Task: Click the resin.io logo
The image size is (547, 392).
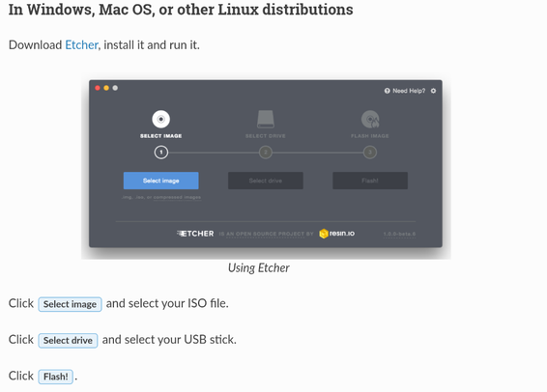Action: pos(336,234)
